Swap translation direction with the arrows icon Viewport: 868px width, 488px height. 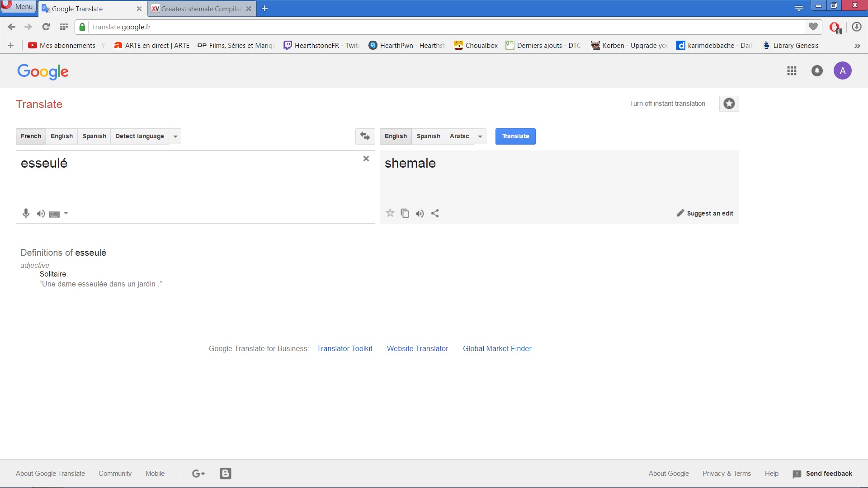point(365,136)
